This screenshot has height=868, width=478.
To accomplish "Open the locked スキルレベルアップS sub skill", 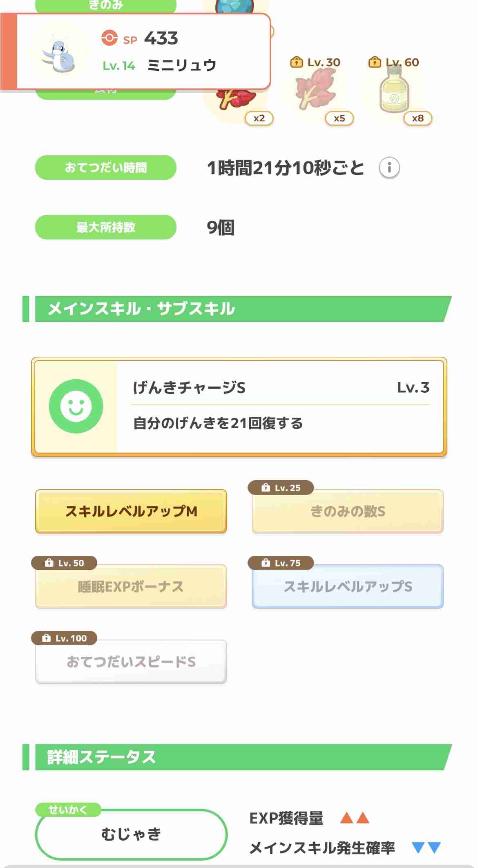I will [348, 586].
